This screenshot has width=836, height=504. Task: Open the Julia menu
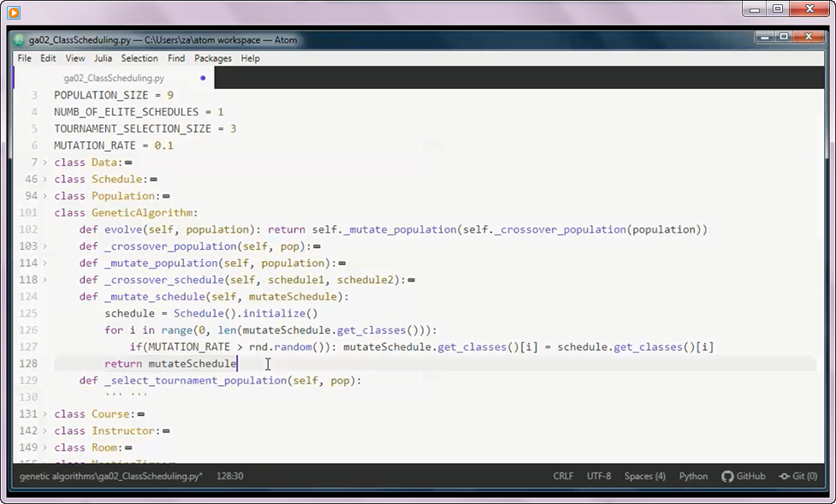pos(103,58)
